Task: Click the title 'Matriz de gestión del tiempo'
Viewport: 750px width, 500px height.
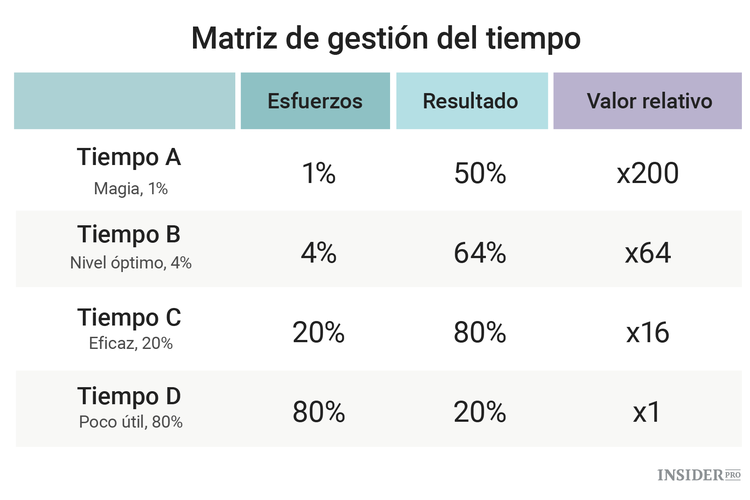Action: pos(385,39)
